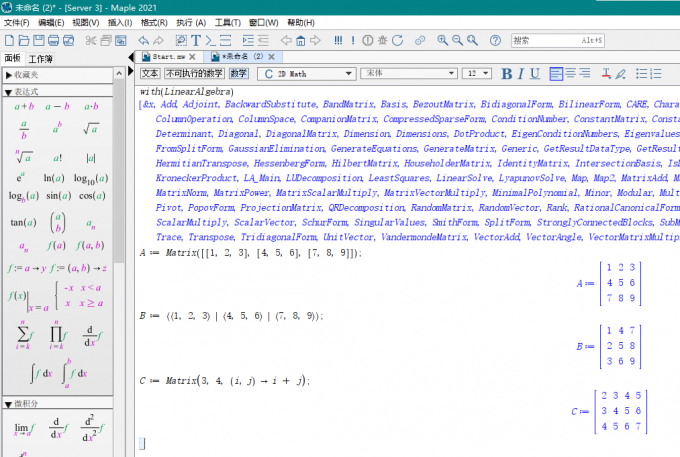Screen dimensions: 680x457
Task: Collapse the 微积分 palette
Action: [x=8, y=404]
